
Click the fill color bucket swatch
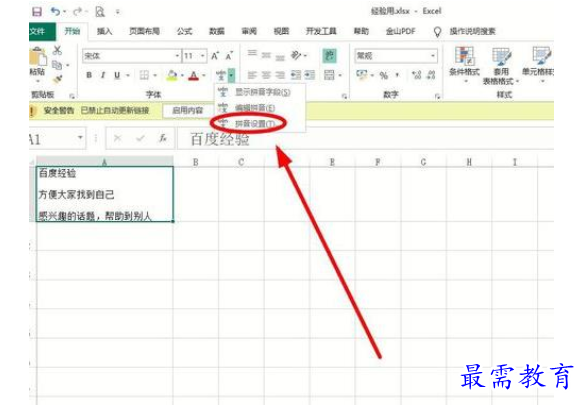(x=172, y=75)
